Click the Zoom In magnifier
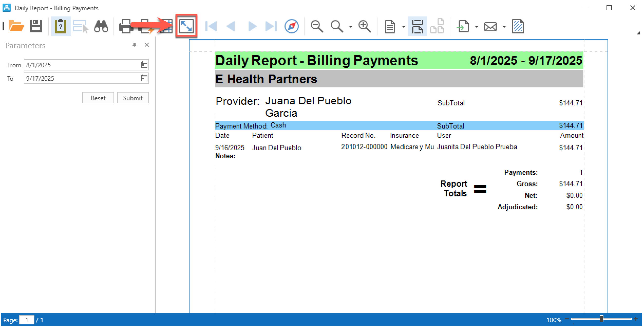The height and width of the screenshot is (328, 644). pyautogui.click(x=365, y=26)
